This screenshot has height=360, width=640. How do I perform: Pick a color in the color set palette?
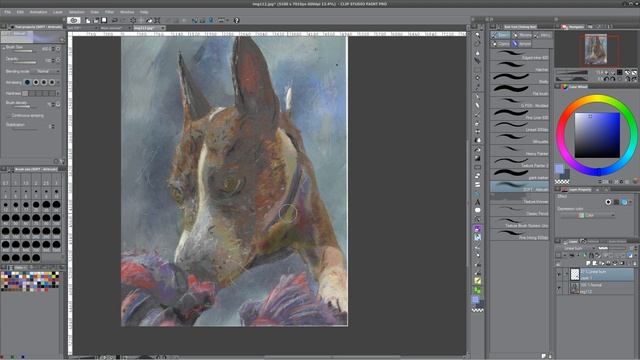[x=30, y=281]
